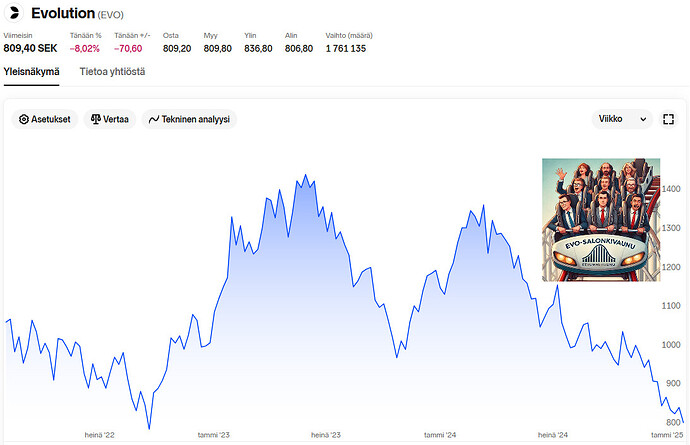
Task: Click the heinä '23 label on time axis
Action: (x=326, y=435)
